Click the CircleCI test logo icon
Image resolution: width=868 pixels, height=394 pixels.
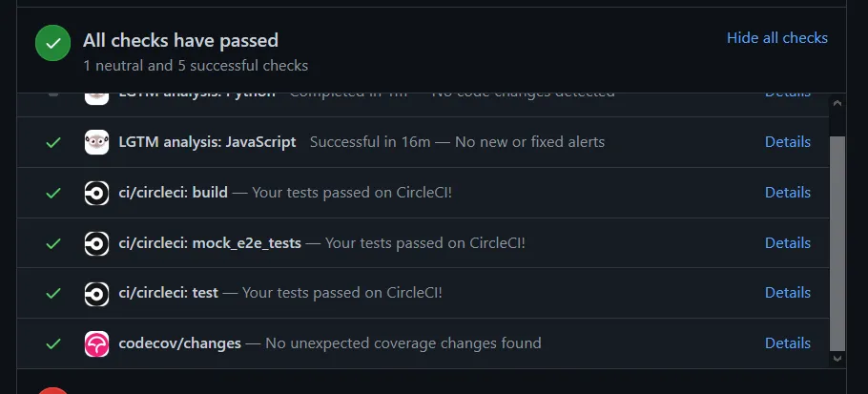pyautogui.click(x=96, y=293)
